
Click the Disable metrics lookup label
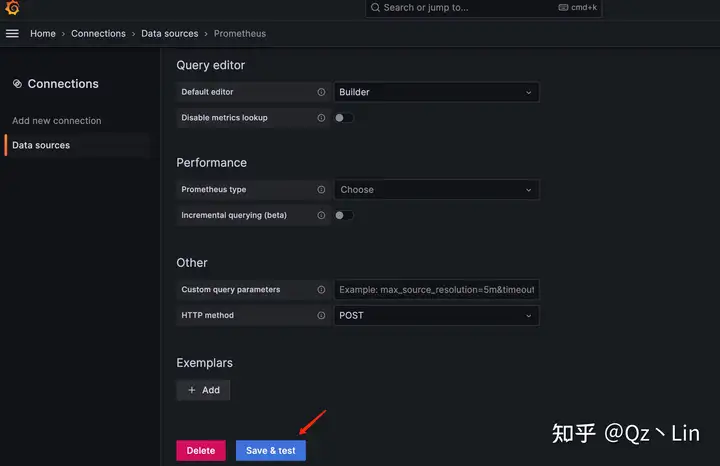[x=224, y=118]
